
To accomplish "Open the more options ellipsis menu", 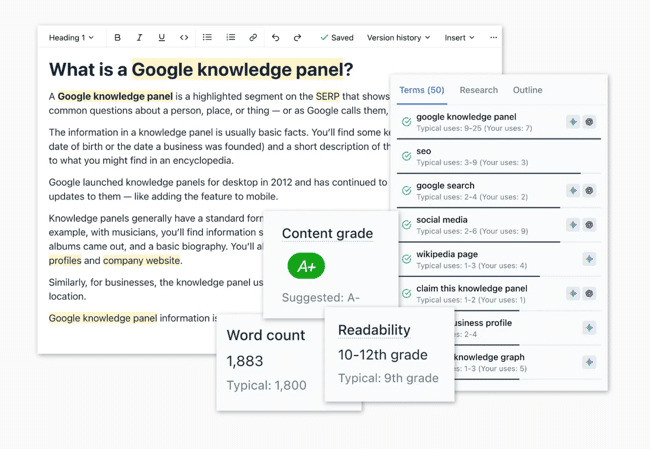I will pos(493,37).
